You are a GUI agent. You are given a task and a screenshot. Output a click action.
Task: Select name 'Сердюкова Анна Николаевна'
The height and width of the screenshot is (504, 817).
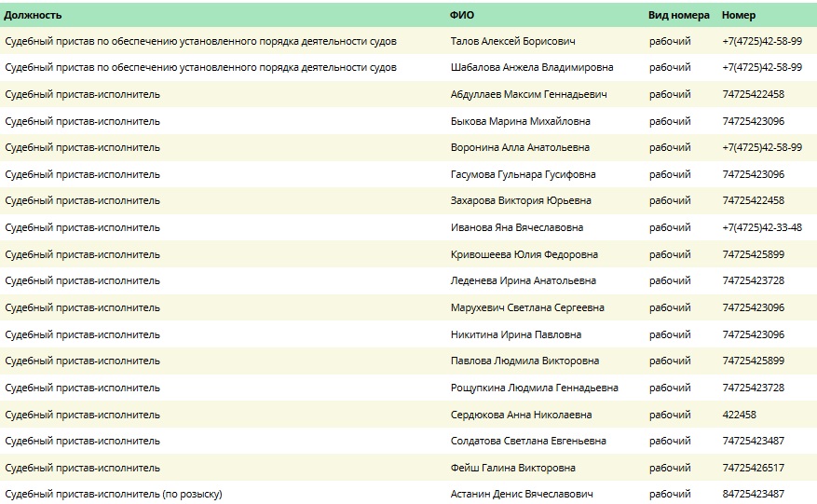pos(521,415)
